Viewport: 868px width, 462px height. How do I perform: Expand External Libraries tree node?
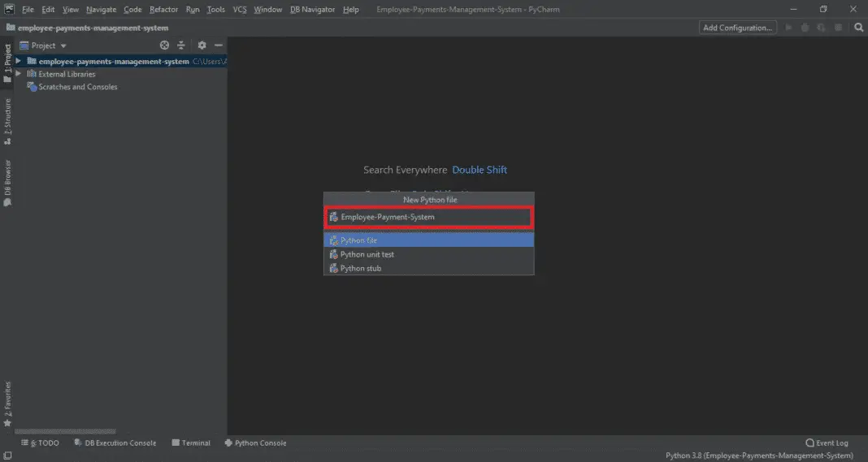point(18,74)
